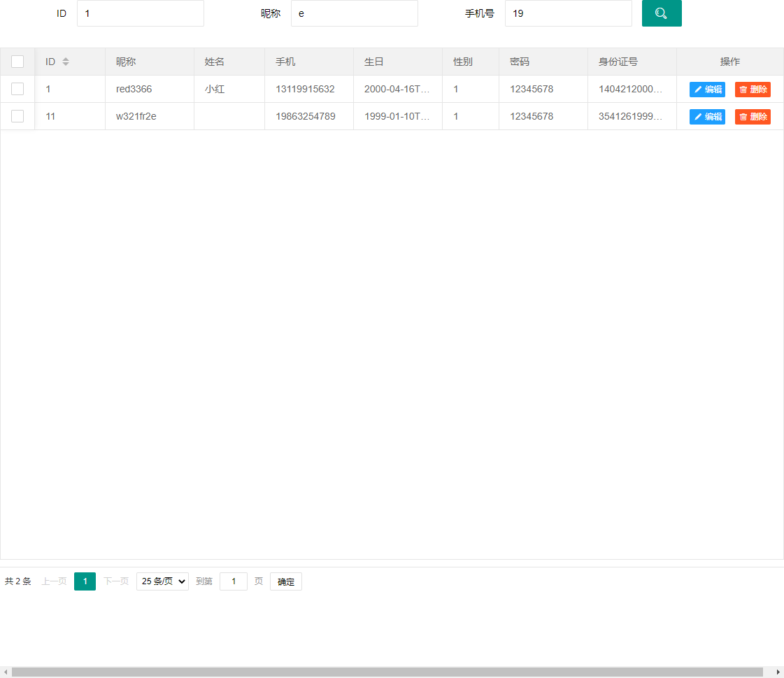This screenshot has height=678, width=784.
Task: Edit the w321fr2e row
Action: click(707, 117)
